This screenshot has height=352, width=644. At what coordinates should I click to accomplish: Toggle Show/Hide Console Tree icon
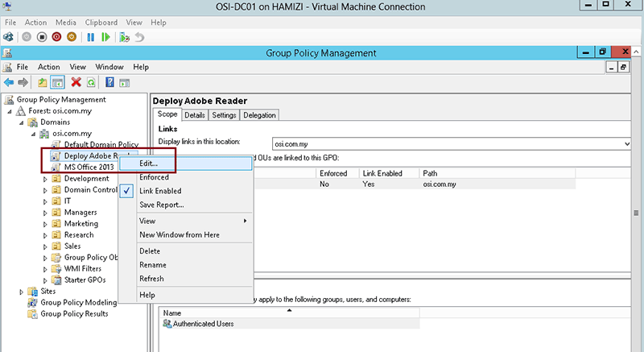[57, 82]
